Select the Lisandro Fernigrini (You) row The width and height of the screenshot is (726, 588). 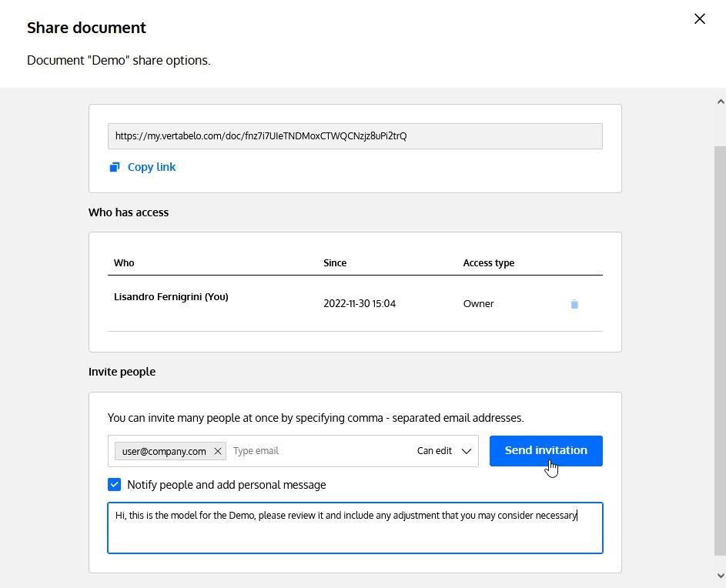pyautogui.click(x=355, y=303)
